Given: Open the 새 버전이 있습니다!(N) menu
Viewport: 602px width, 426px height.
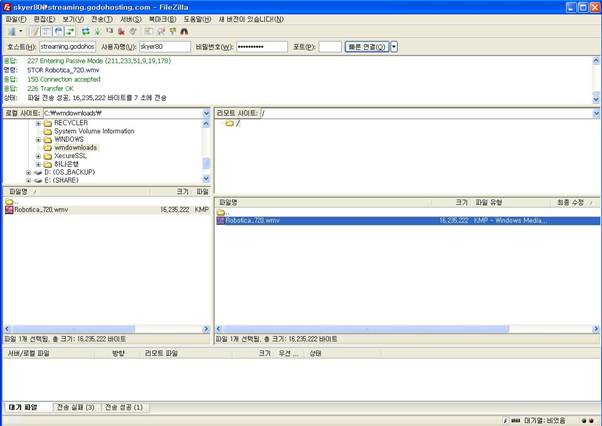Looking at the screenshot, I should pyautogui.click(x=251, y=19).
